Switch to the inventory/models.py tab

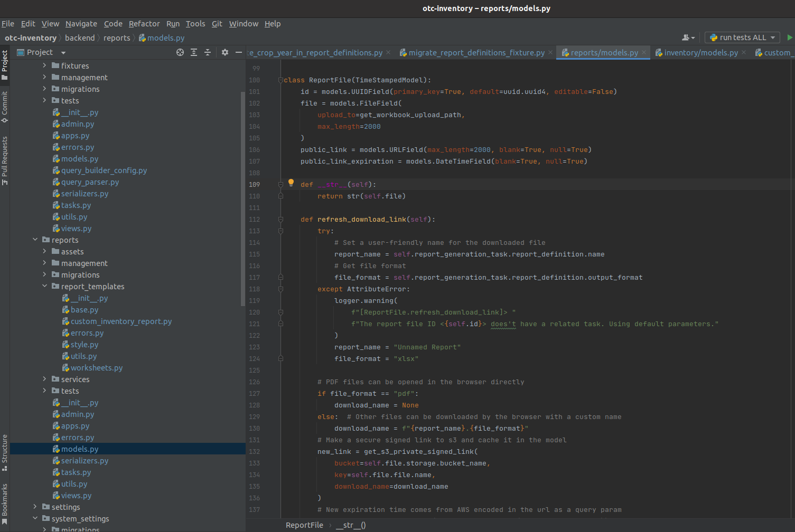(x=700, y=53)
